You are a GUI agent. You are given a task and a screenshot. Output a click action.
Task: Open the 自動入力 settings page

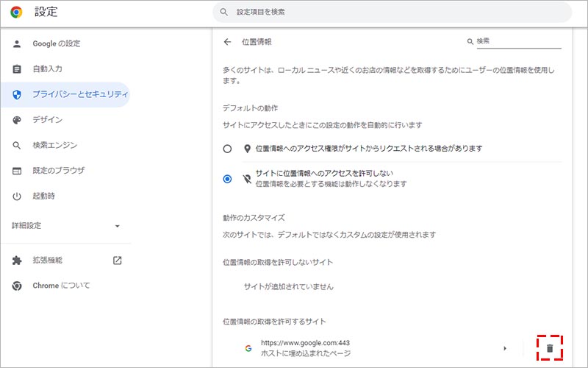47,69
